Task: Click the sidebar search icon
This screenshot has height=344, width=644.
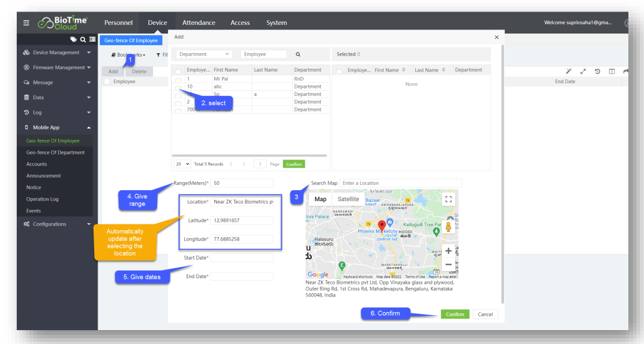Action: [x=83, y=40]
